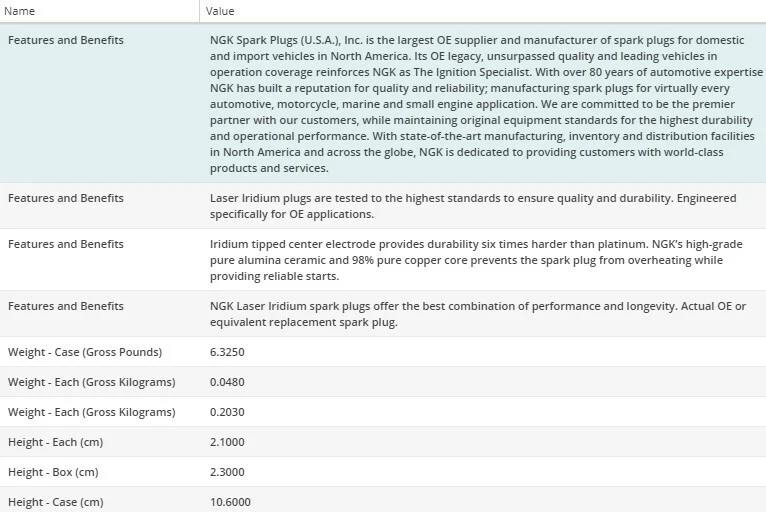Click the Value column header

(220, 11)
